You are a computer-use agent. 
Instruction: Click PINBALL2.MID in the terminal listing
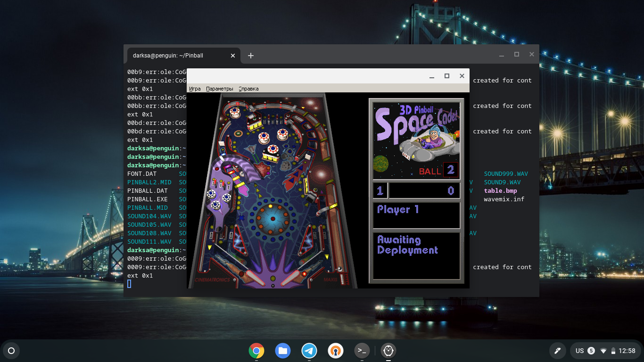[149, 182]
